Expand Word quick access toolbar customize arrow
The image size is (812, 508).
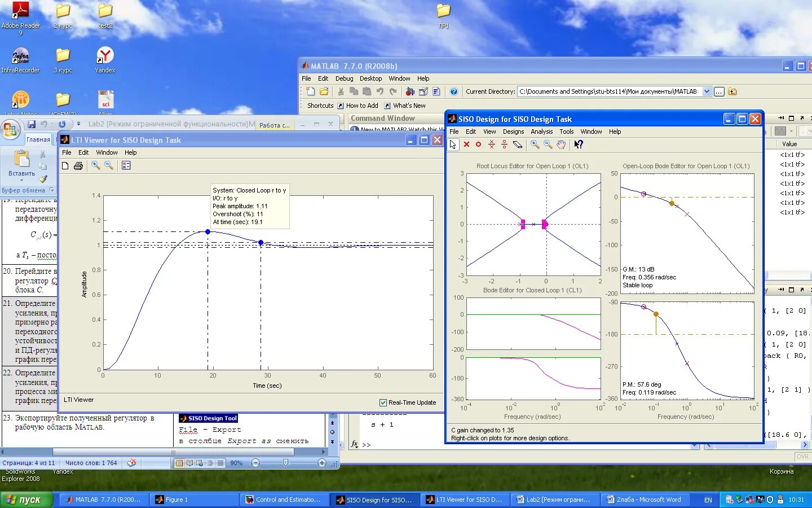click(78, 124)
